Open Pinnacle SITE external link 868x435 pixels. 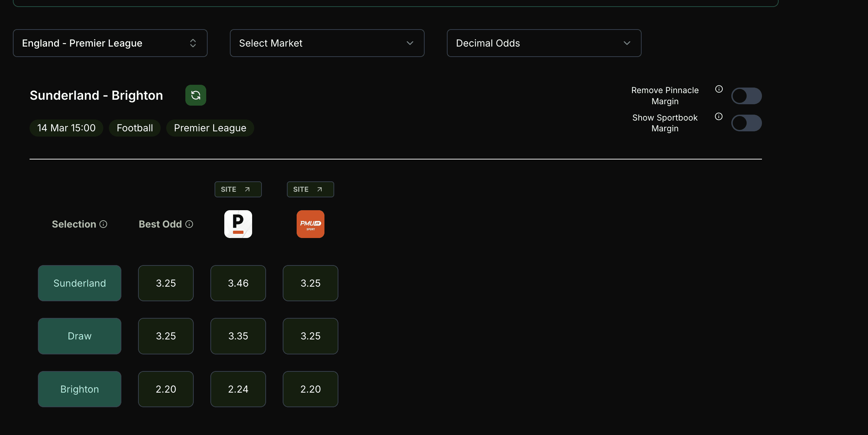coord(238,189)
